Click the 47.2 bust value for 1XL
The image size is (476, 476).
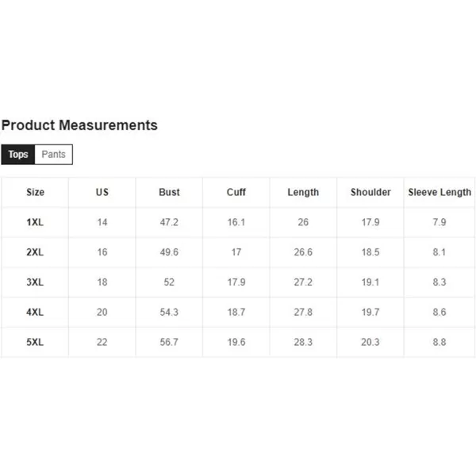[169, 222]
